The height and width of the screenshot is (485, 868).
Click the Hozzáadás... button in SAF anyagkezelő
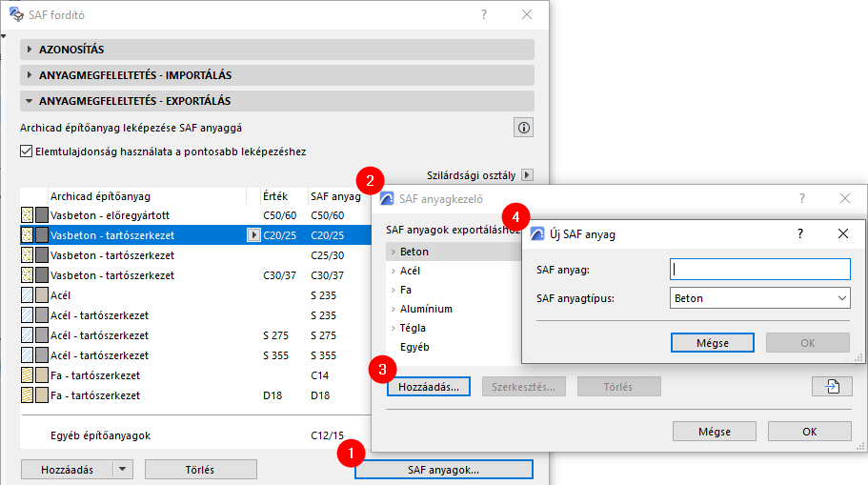[429, 387]
